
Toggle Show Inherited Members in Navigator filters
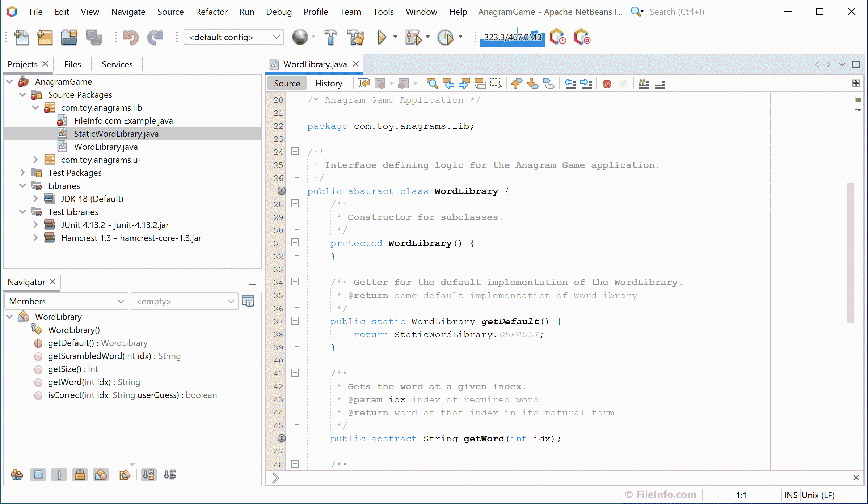(17, 475)
